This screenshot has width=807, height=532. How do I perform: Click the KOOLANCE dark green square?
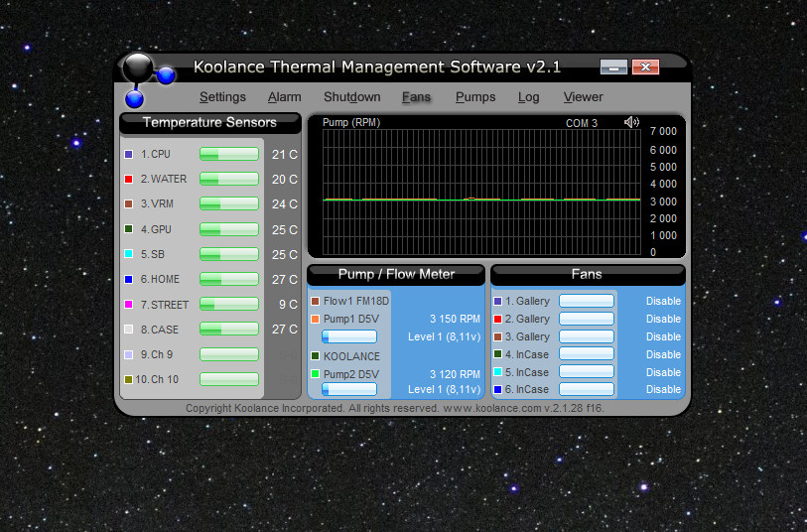click(316, 356)
